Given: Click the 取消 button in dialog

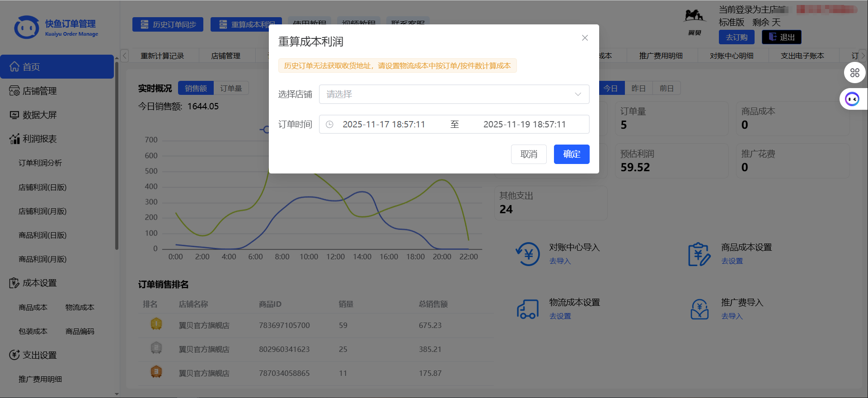Looking at the screenshot, I should click(528, 154).
